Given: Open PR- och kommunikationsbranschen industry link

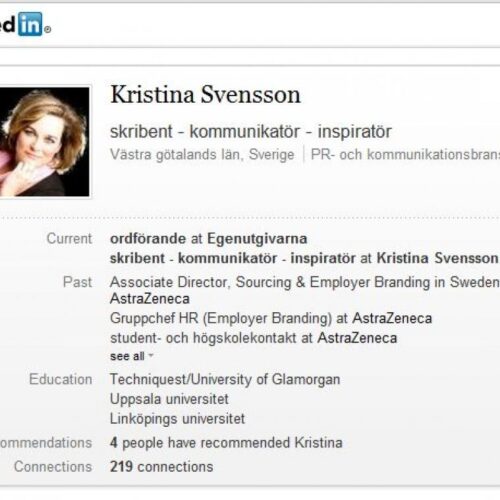Looking at the screenshot, I should point(405,155).
